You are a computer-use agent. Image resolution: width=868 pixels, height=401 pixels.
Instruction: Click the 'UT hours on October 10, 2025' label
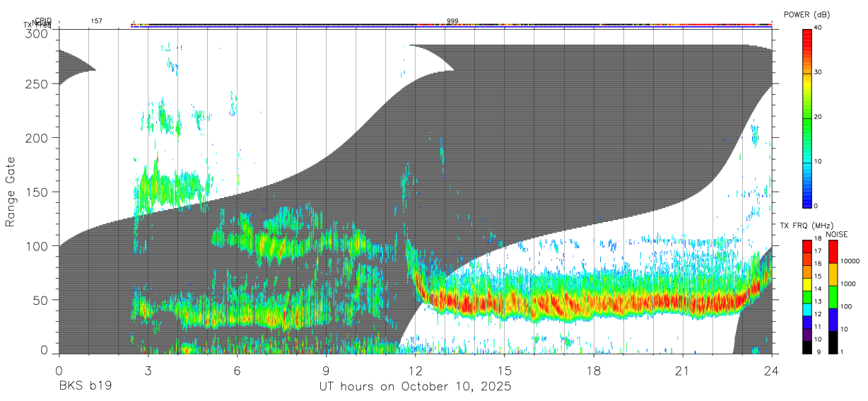tap(416, 387)
